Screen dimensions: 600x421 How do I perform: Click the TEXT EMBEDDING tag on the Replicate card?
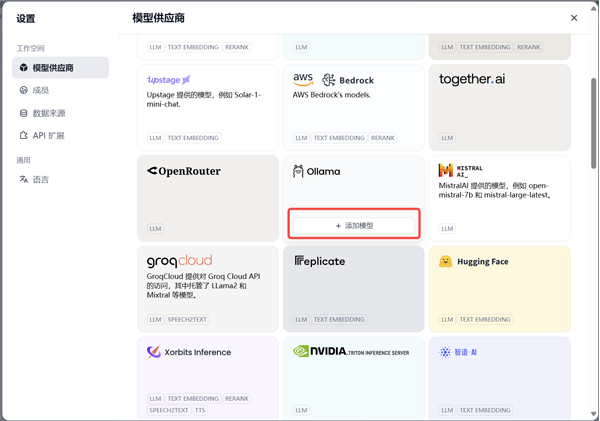point(339,319)
